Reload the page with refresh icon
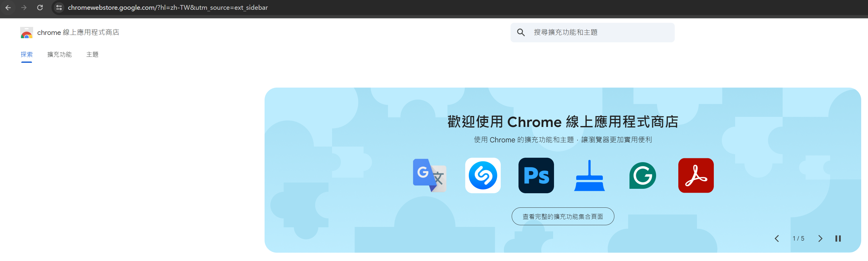The image size is (868, 261). click(40, 7)
